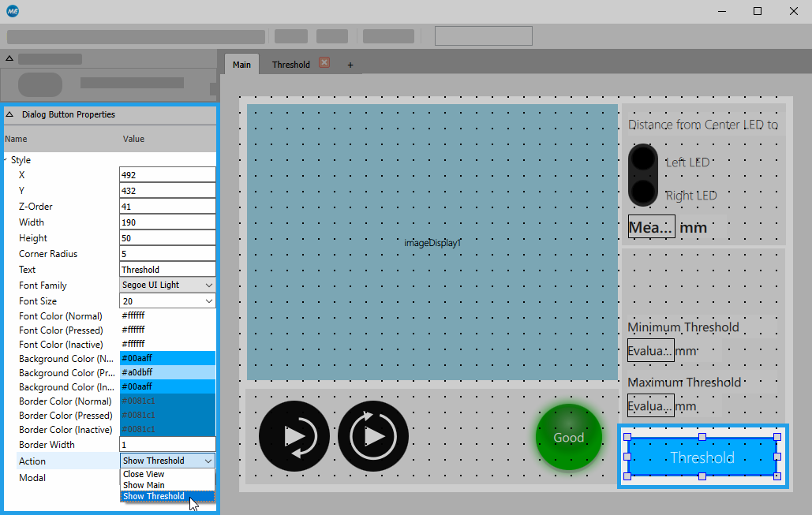Click the application logo in title bar
The height and width of the screenshot is (515, 812).
(x=13, y=11)
